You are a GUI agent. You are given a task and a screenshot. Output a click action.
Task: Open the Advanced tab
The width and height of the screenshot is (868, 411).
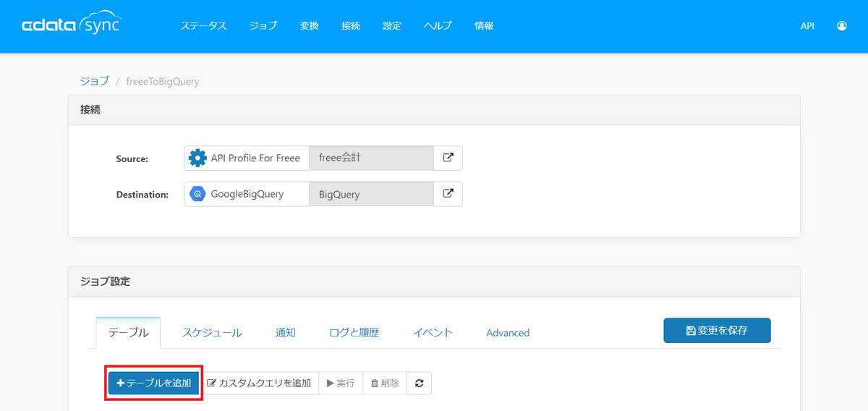pos(508,333)
